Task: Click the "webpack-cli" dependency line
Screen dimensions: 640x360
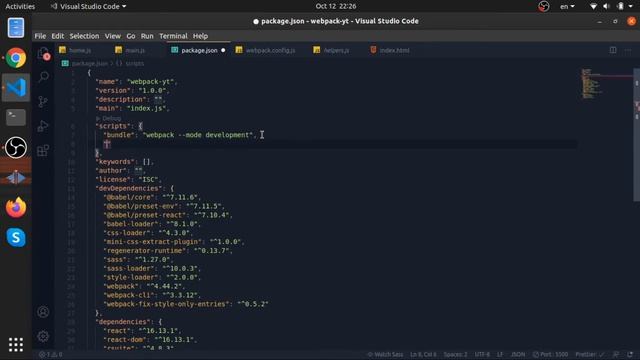Action: pyautogui.click(x=152, y=295)
